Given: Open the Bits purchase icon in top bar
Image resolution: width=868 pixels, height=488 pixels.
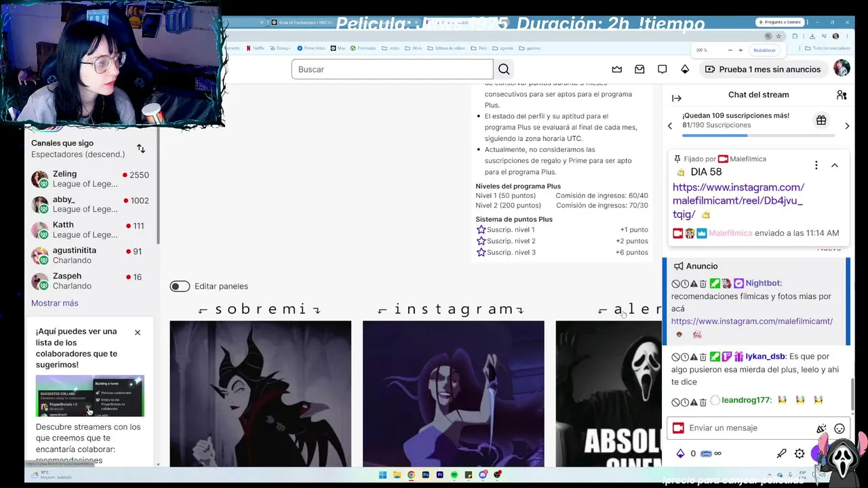Looking at the screenshot, I should 685,69.
